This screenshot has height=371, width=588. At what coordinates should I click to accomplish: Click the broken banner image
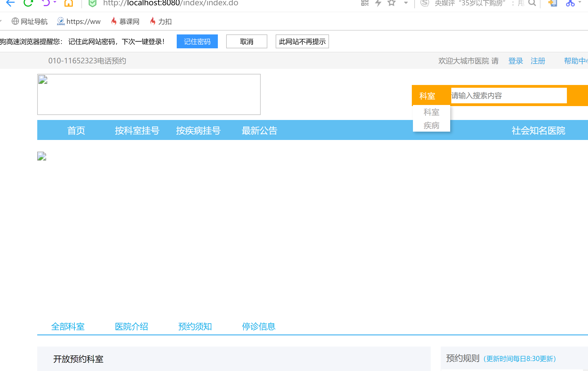pos(42,156)
